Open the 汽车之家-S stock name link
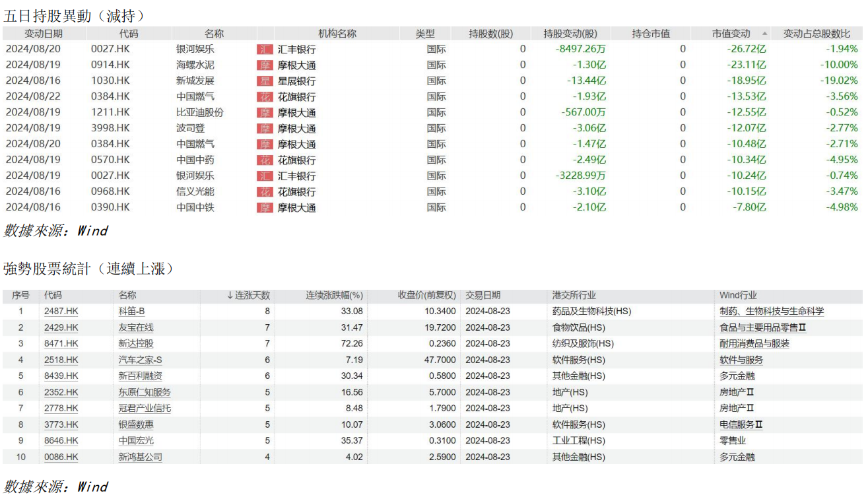This screenshot has height=501, width=868. [x=140, y=360]
